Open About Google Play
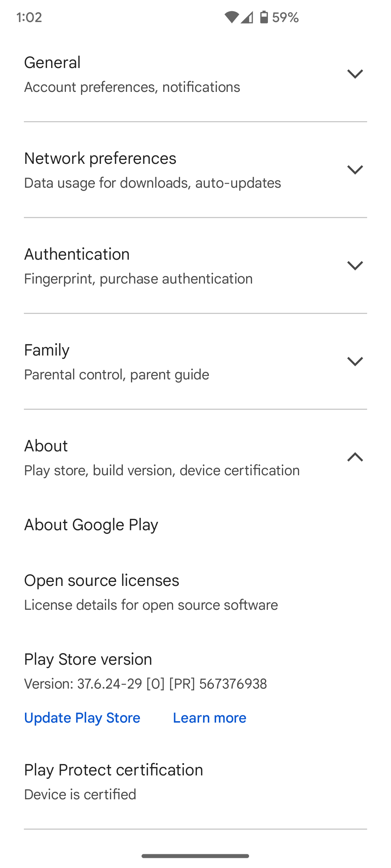 click(91, 525)
